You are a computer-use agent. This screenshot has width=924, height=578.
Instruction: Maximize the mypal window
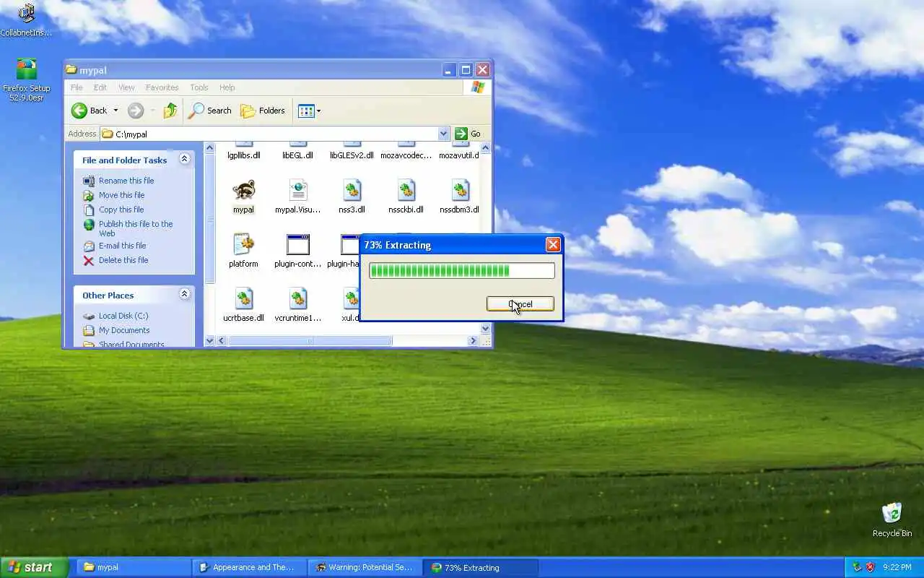tap(466, 69)
